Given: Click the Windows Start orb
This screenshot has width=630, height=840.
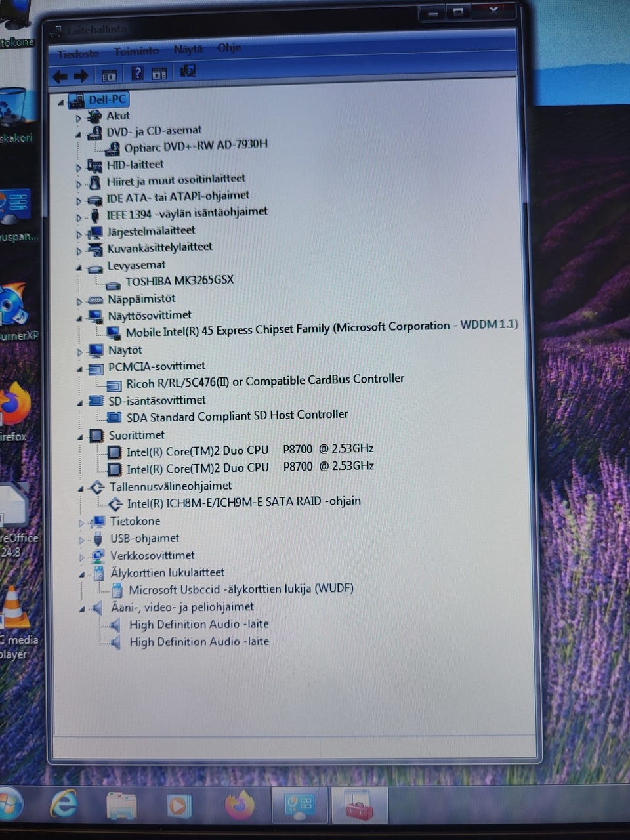Looking at the screenshot, I should point(9,803).
